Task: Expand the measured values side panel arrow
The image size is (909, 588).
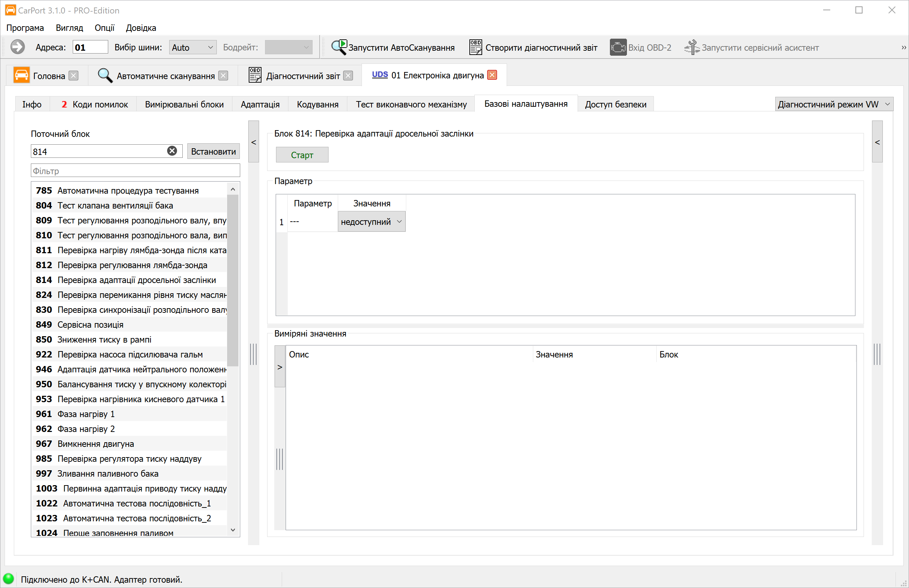Action: tap(280, 367)
